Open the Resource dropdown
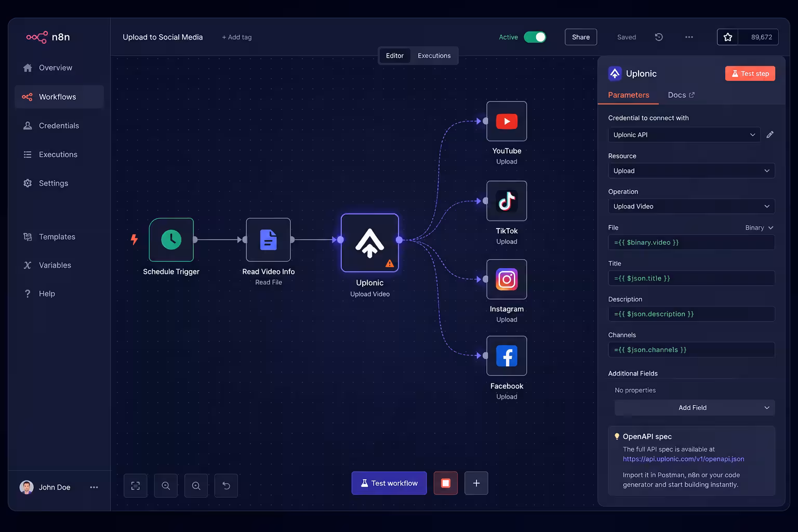Screen dimensions: 798x532 tap(691, 171)
